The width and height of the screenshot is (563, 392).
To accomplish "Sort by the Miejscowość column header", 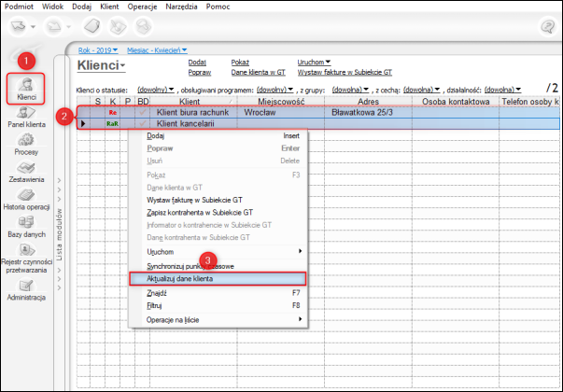I will coord(281,102).
